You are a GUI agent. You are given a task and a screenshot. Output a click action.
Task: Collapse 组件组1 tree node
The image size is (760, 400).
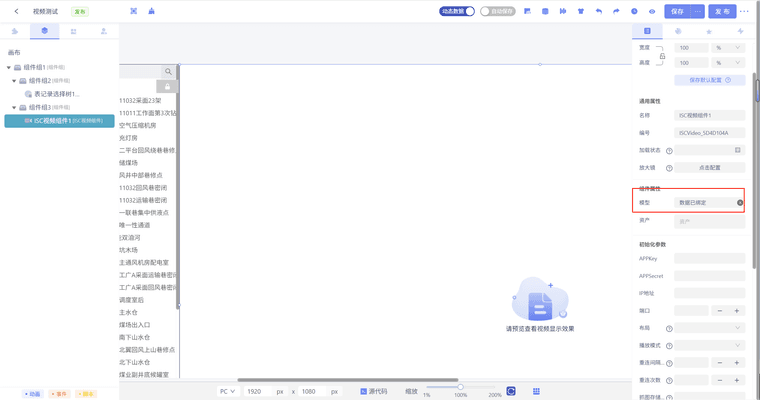click(x=9, y=67)
